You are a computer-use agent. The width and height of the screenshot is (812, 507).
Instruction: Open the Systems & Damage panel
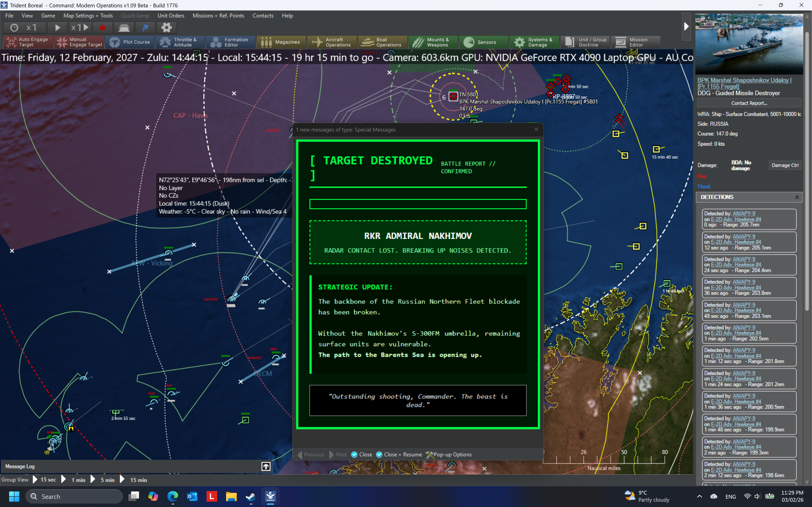click(x=534, y=42)
